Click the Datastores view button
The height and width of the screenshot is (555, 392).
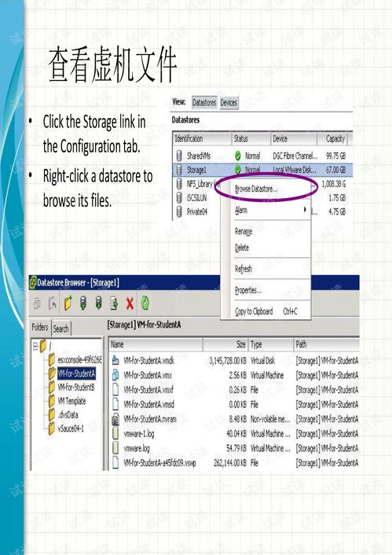tap(204, 103)
